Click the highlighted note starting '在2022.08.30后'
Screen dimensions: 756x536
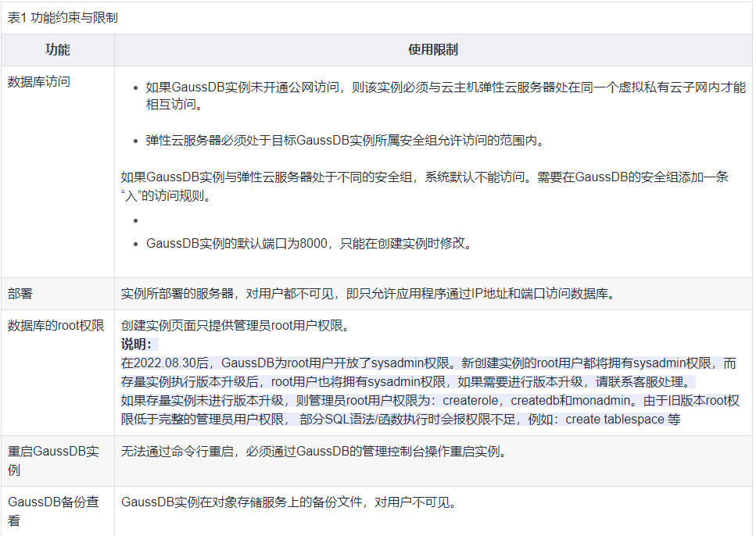coord(428,372)
